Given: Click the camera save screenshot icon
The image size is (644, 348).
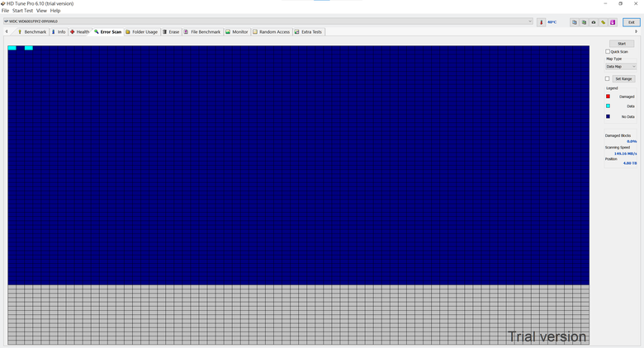Looking at the screenshot, I should (x=594, y=22).
